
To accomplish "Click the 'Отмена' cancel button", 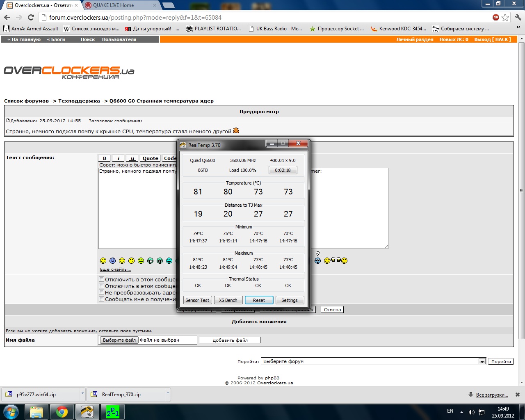I will pos(332,310).
